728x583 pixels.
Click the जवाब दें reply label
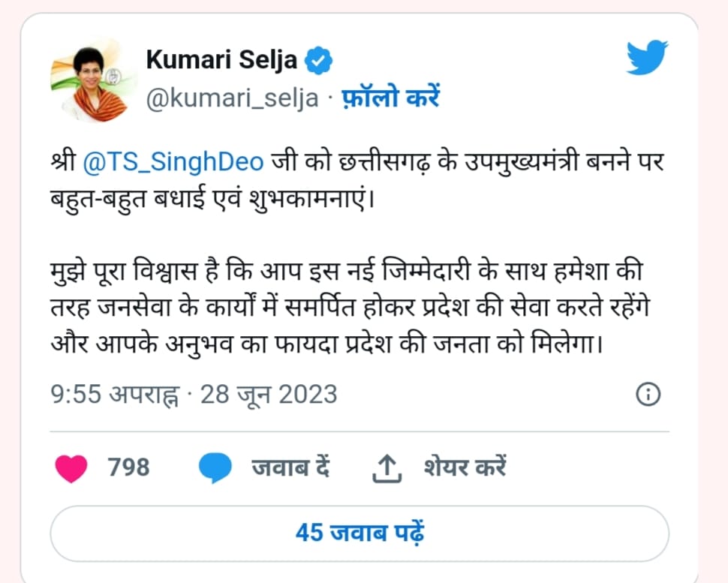coord(290,467)
